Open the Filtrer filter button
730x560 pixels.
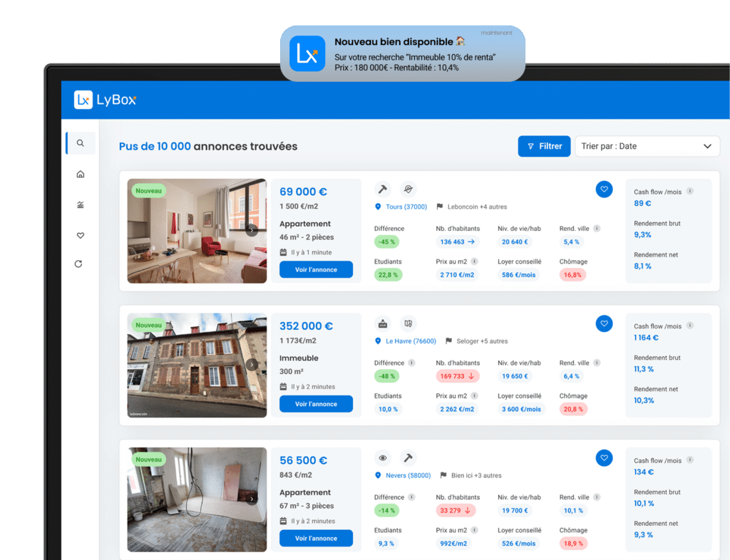(544, 146)
